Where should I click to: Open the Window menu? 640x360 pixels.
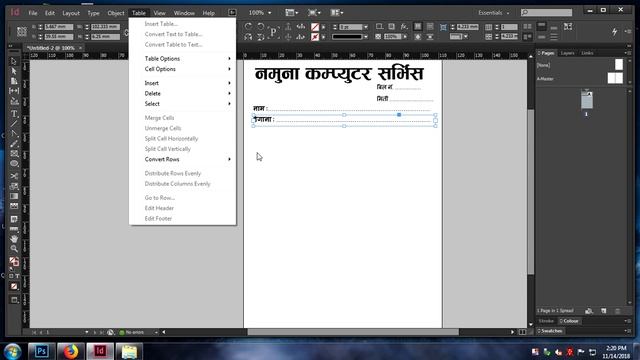(x=184, y=13)
